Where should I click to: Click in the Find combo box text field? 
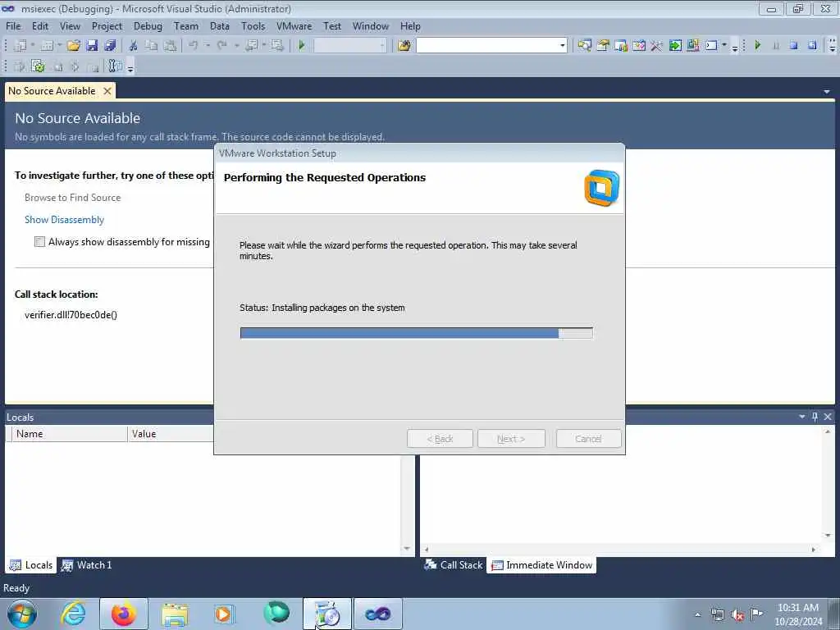(x=487, y=46)
